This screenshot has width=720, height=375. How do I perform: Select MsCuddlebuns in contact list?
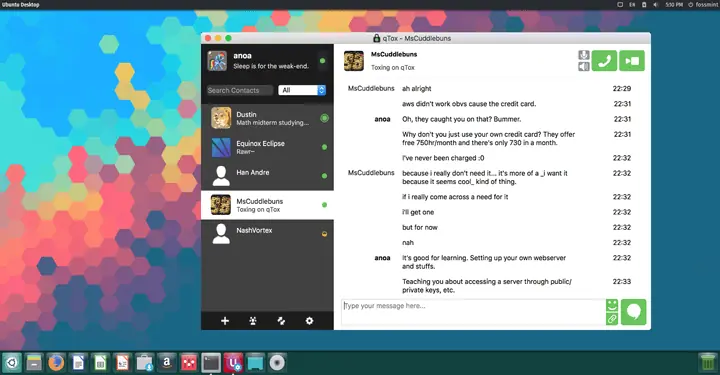[x=267, y=205]
